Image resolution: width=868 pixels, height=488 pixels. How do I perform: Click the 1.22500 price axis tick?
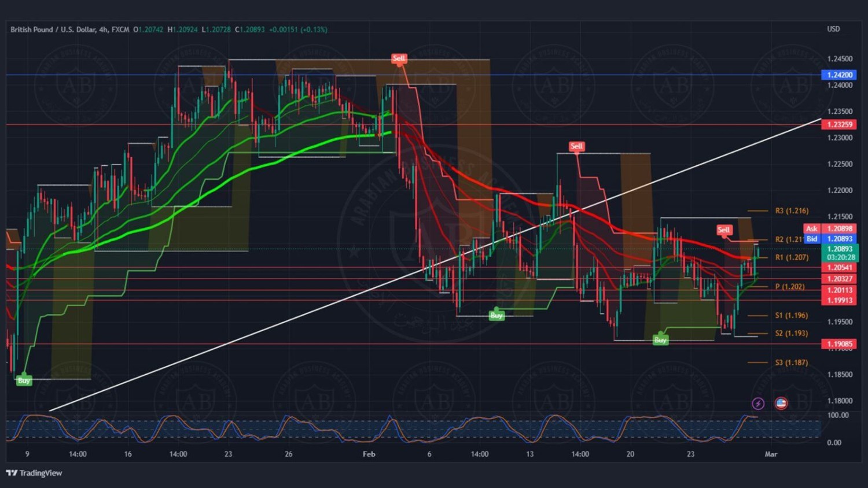(x=840, y=164)
